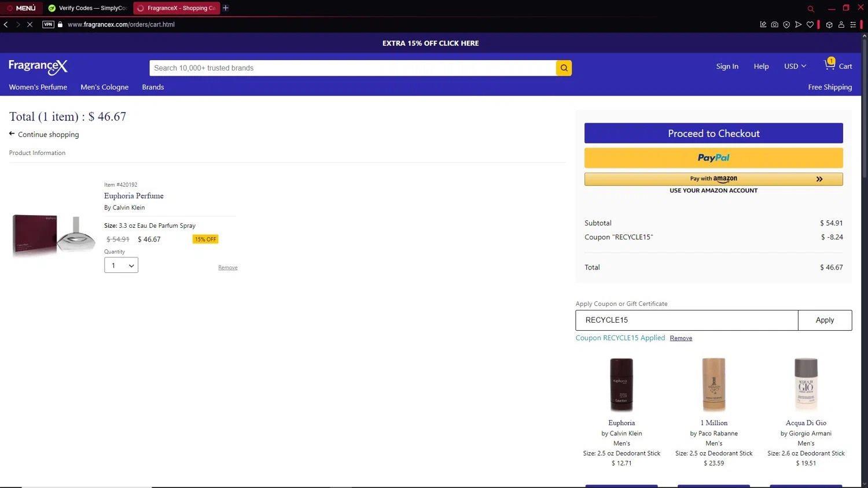The image size is (868, 488).
Task: Click the Total (1 item) $46.67 heading
Action: (68, 117)
